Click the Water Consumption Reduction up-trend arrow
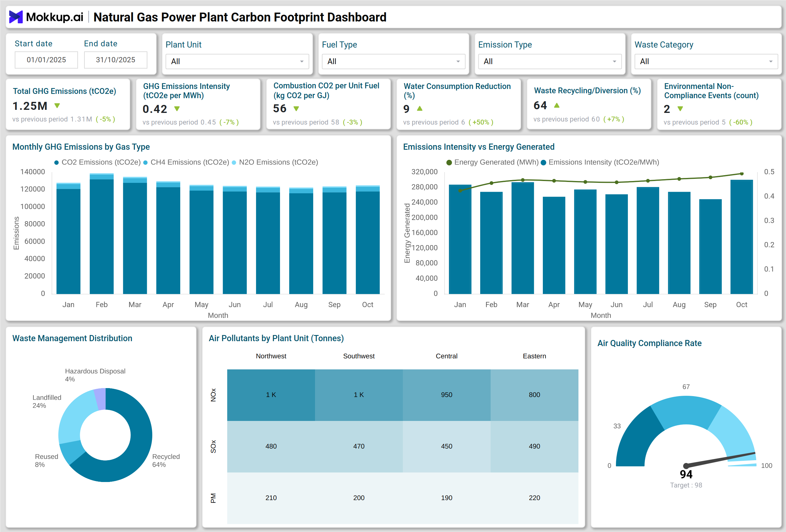786x532 pixels. 420,109
